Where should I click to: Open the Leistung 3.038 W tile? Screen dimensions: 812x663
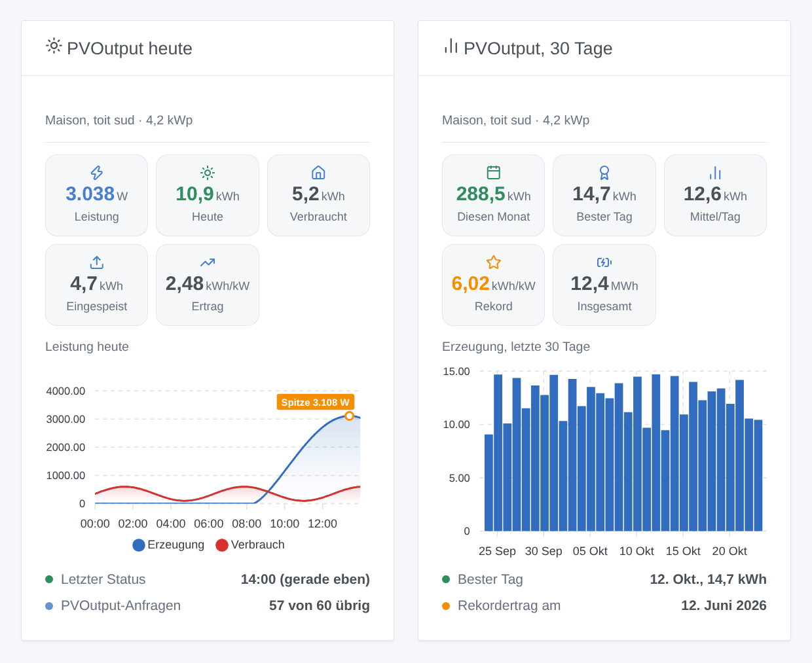97,195
